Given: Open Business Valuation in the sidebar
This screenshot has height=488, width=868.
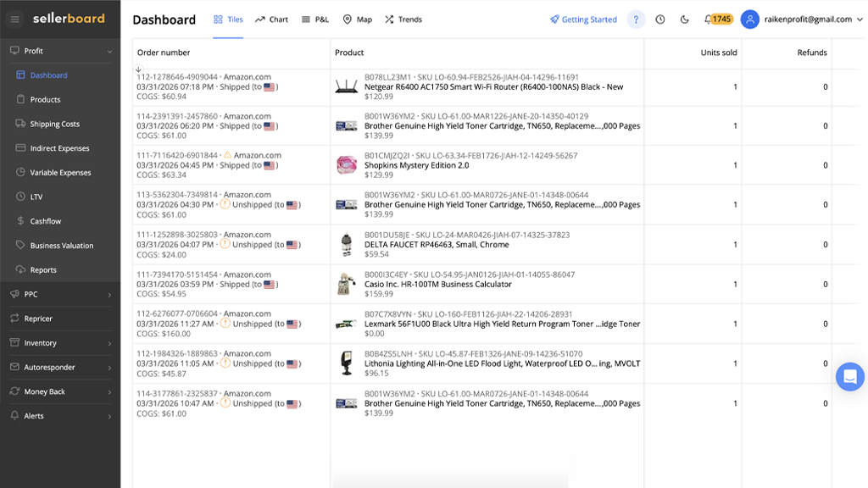Looking at the screenshot, I should point(62,246).
